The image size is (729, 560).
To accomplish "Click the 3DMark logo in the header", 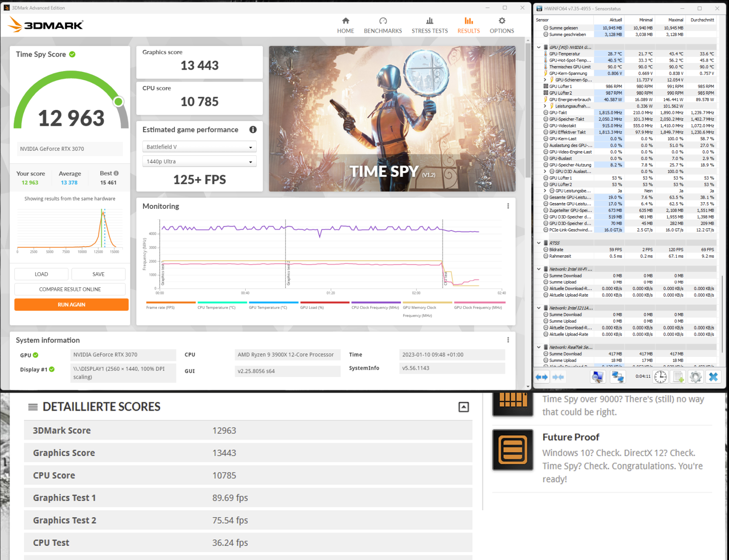I will pyautogui.click(x=46, y=25).
